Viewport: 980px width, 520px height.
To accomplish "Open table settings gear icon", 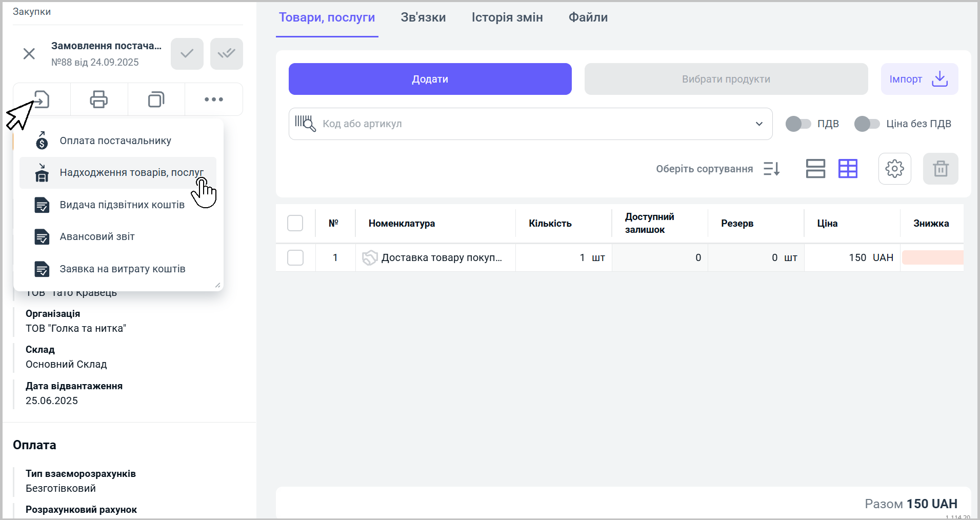I will tap(894, 169).
